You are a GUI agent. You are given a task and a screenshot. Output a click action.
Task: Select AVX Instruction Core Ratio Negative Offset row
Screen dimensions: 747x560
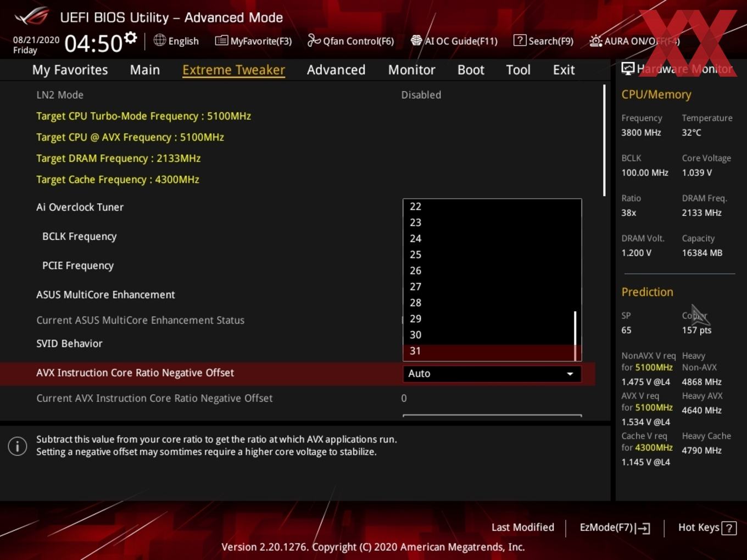(x=297, y=373)
